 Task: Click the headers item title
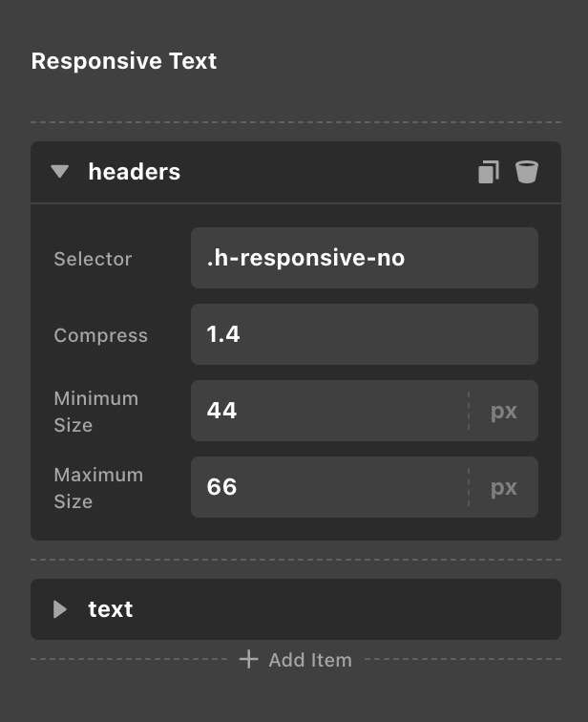click(x=135, y=172)
